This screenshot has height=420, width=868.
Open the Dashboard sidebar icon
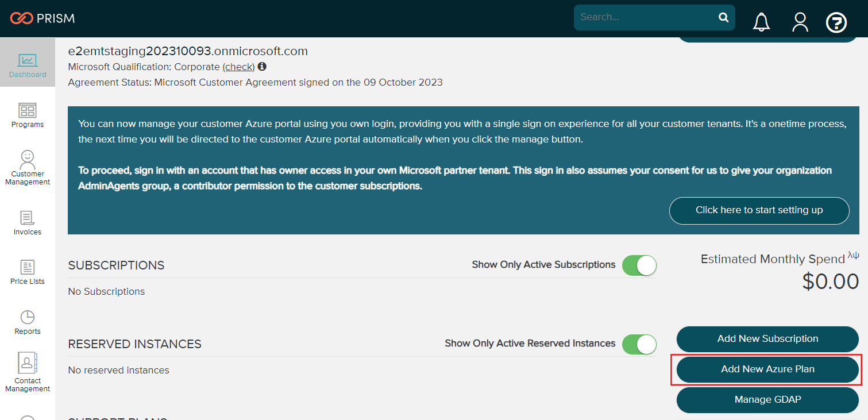[x=28, y=65]
